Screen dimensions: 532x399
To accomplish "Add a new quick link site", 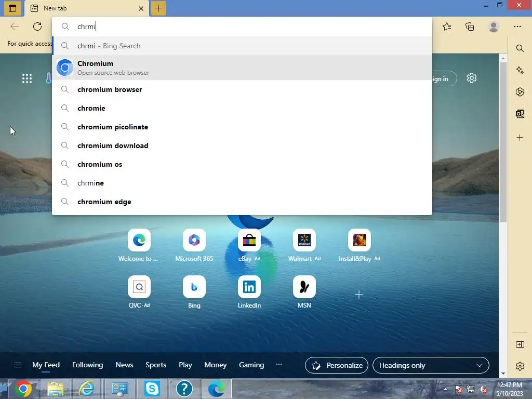I will pos(359,295).
